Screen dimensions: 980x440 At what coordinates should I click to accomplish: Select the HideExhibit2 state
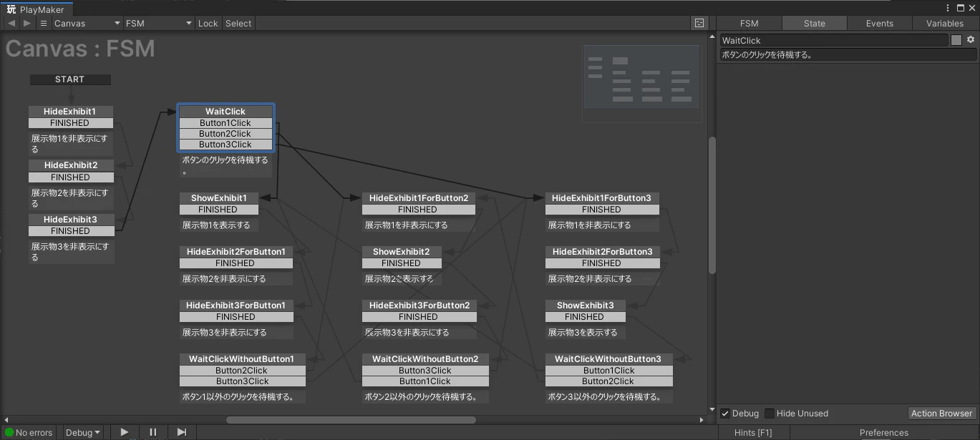[71, 165]
